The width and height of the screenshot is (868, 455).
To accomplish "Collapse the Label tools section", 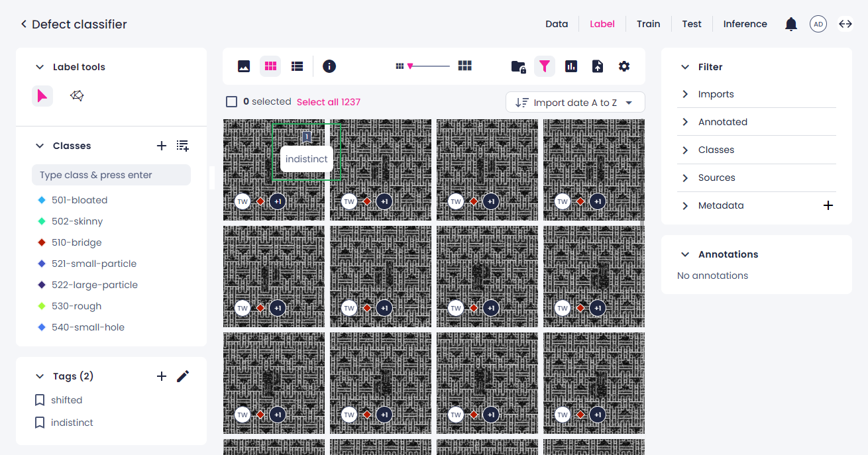I will click(x=40, y=67).
